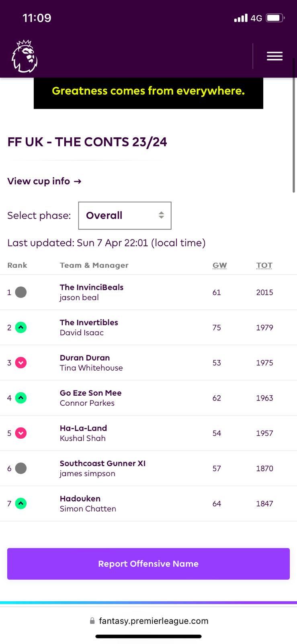Screen dimensions: 297x644
Task: Click grey status dot beside Southcoast Gunner XI
Action: pyautogui.click(x=21, y=468)
